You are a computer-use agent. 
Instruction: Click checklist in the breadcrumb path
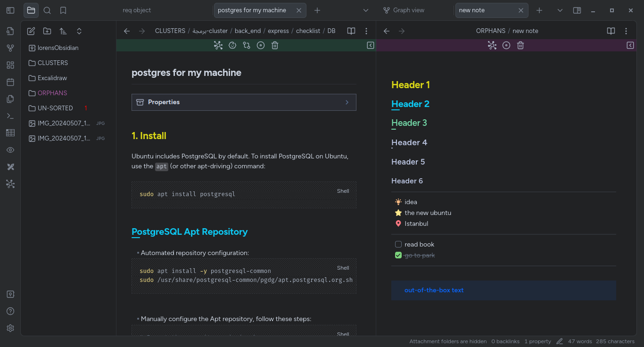point(308,31)
